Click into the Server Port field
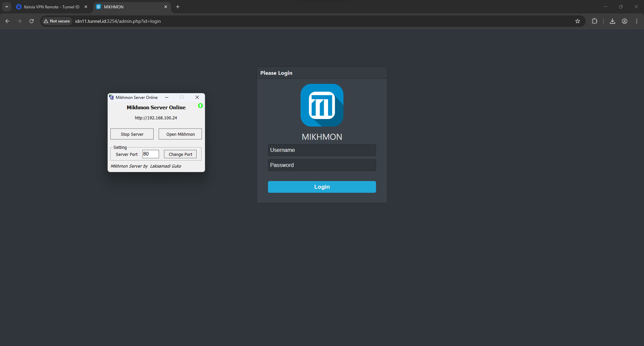The image size is (644, 346). tap(151, 154)
